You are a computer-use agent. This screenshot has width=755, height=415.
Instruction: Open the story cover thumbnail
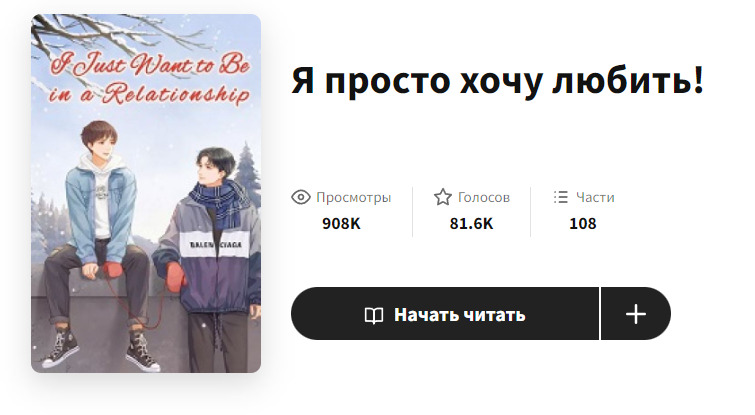pyautogui.click(x=146, y=194)
